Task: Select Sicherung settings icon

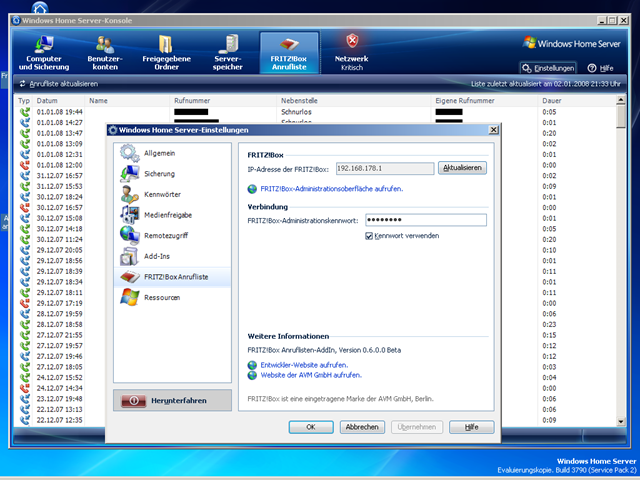Action: tap(130, 173)
